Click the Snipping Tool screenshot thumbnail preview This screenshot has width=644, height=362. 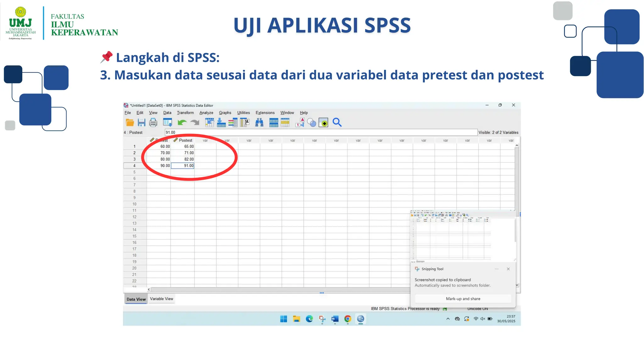click(463, 236)
